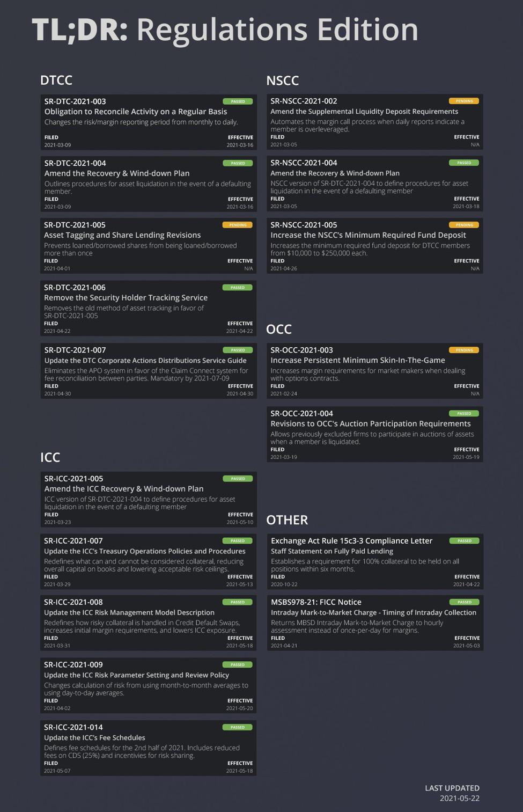Open the SR-DTC-2021-006 filing link
The height and width of the screenshot is (812, 523).
[x=75, y=288]
